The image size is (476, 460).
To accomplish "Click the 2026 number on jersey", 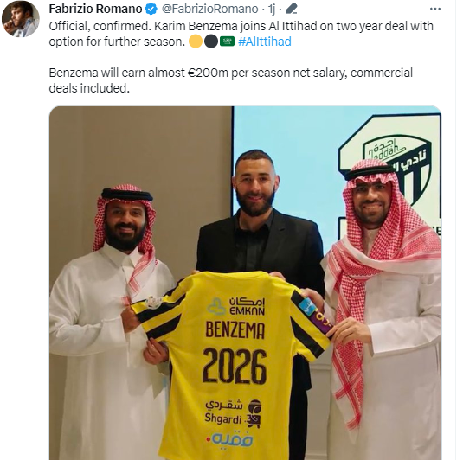I will pos(235,366).
